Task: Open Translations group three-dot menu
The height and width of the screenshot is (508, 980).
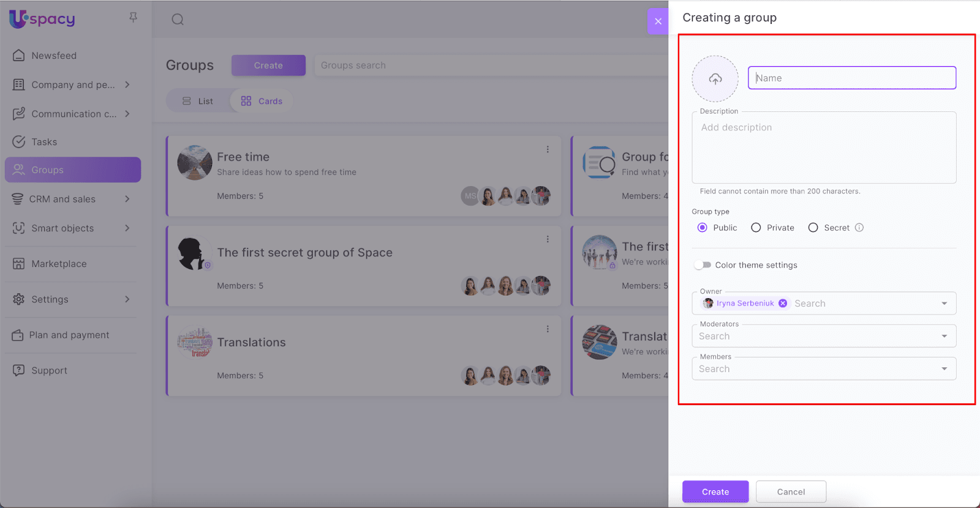Action: pyautogui.click(x=548, y=329)
